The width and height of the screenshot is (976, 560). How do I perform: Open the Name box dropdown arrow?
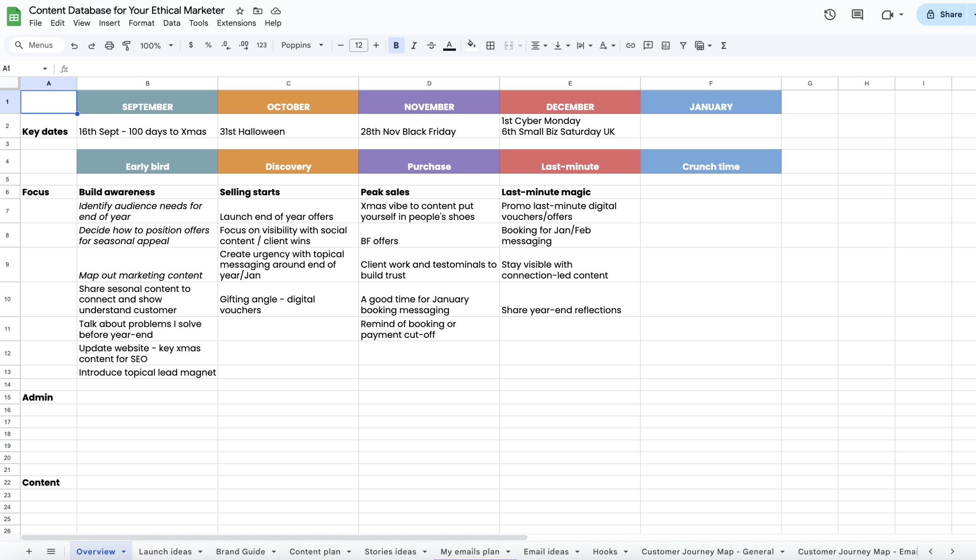pyautogui.click(x=45, y=69)
